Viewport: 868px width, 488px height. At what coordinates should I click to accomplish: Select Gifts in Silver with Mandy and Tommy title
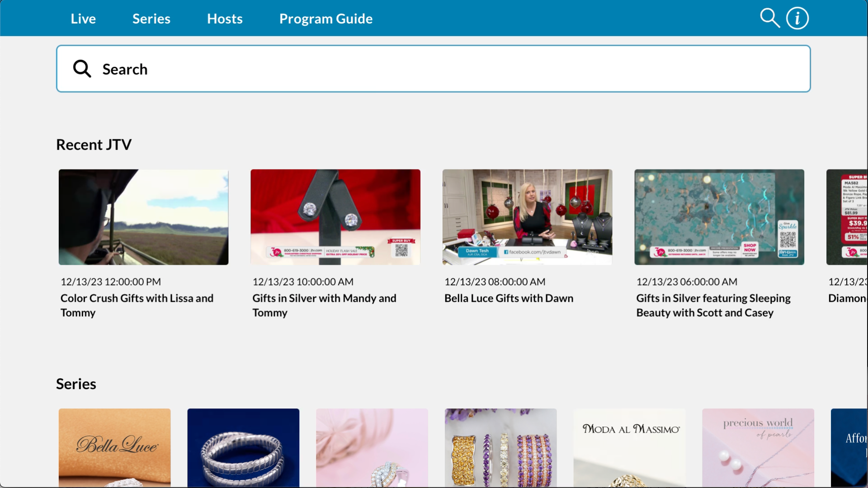(325, 305)
